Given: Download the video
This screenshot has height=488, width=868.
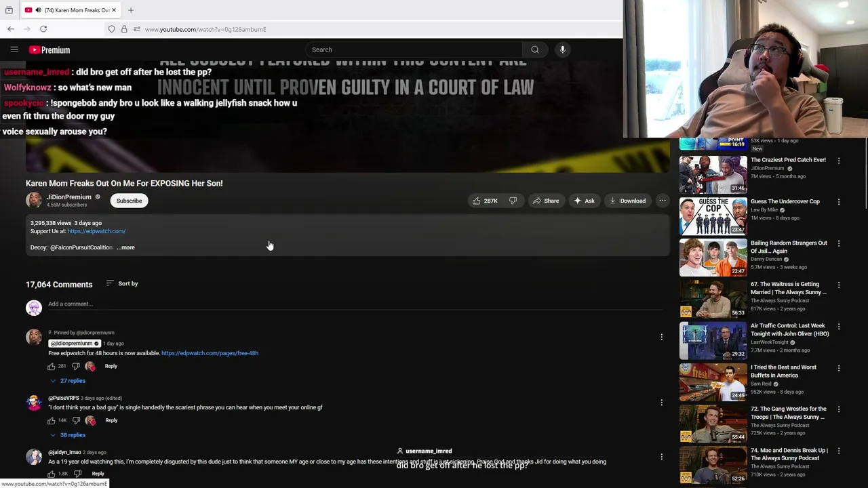Looking at the screenshot, I should click(627, 201).
